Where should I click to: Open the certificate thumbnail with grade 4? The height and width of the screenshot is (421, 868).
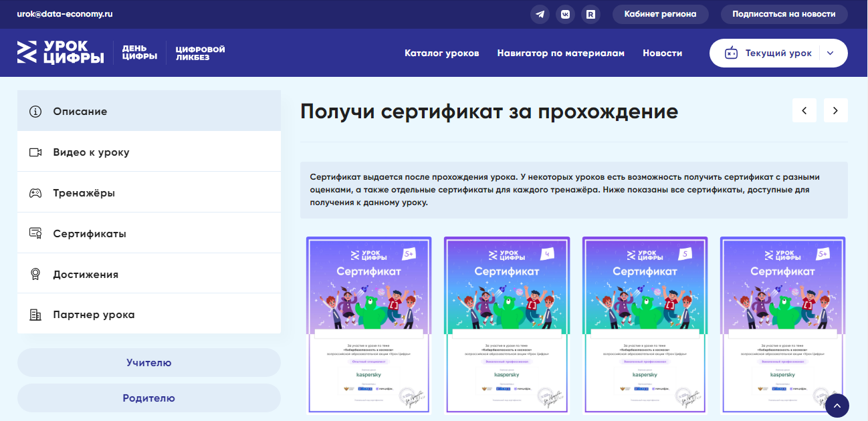point(506,325)
